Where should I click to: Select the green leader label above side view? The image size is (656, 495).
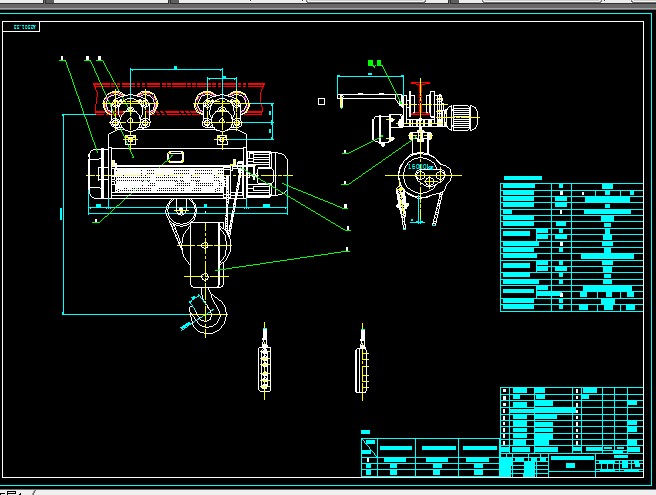[x=375, y=63]
